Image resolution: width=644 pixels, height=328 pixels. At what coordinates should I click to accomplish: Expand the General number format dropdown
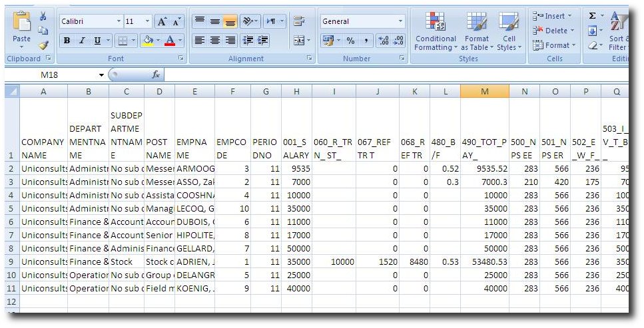[x=400, y=21]
